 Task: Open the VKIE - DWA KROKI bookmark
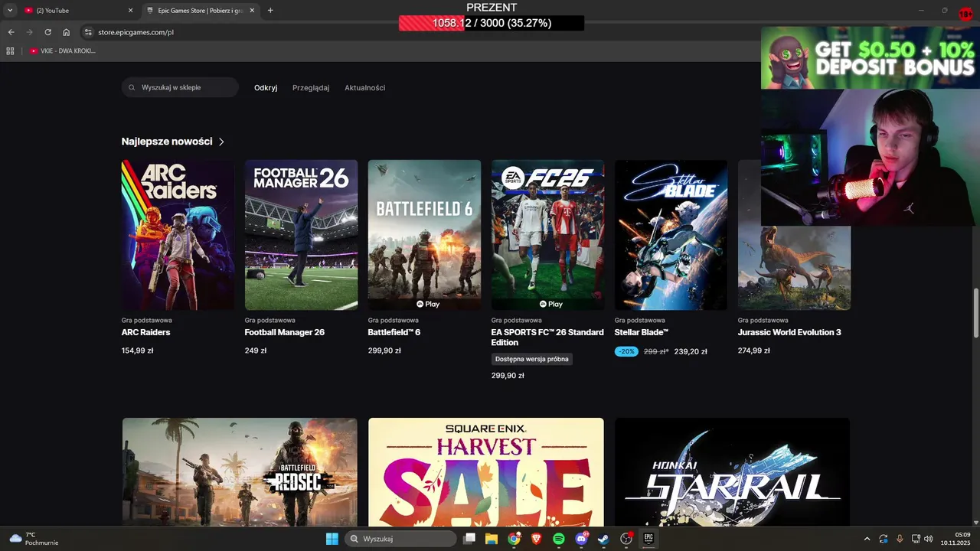coord(63,51)
